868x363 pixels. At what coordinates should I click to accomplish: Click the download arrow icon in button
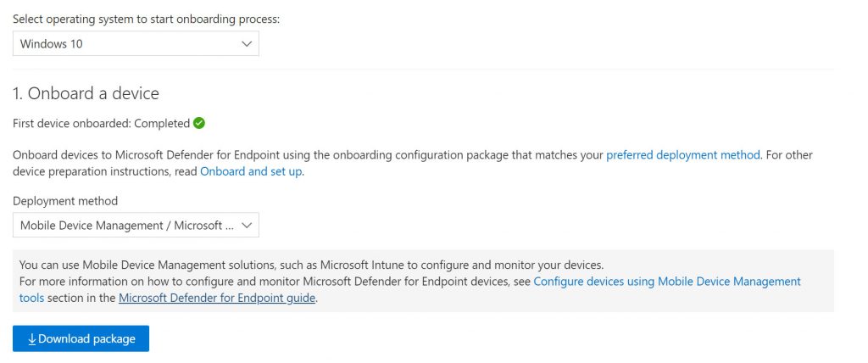click(31, 338)
